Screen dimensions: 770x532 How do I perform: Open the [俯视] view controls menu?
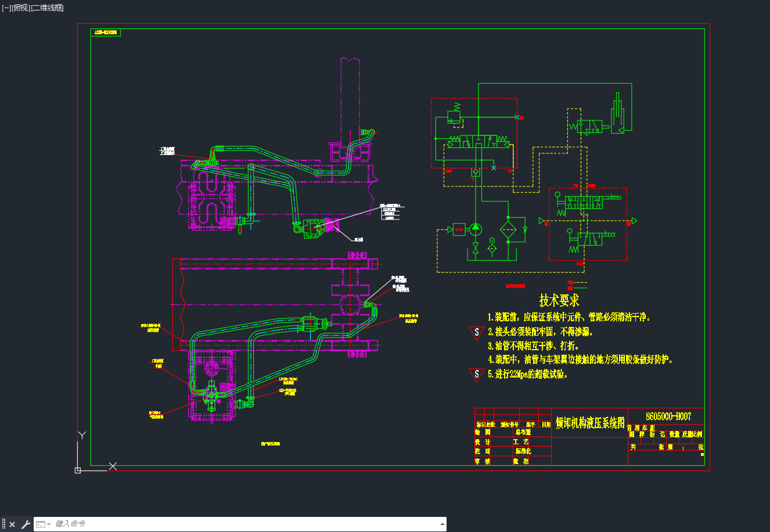[x=21, y=8]
